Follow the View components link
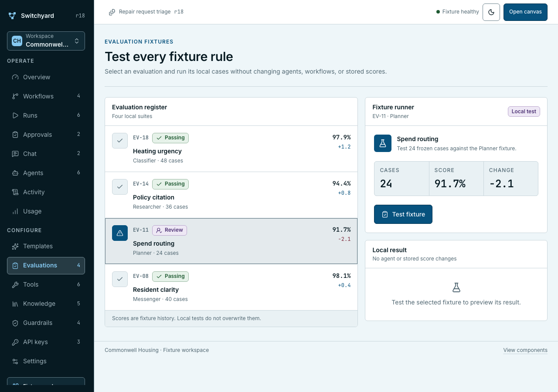 tap(525, 350)
